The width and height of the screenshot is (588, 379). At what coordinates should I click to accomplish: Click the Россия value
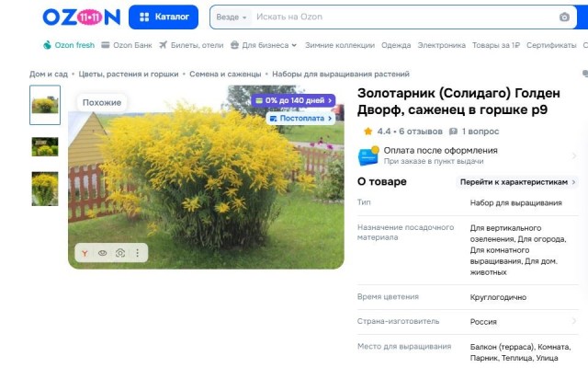(x=483, y=322)
